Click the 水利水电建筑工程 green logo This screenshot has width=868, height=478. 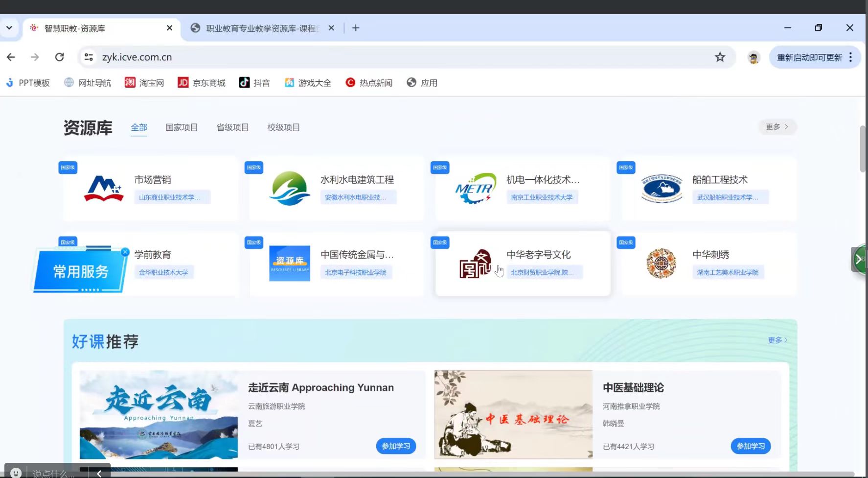click(290, 189)
